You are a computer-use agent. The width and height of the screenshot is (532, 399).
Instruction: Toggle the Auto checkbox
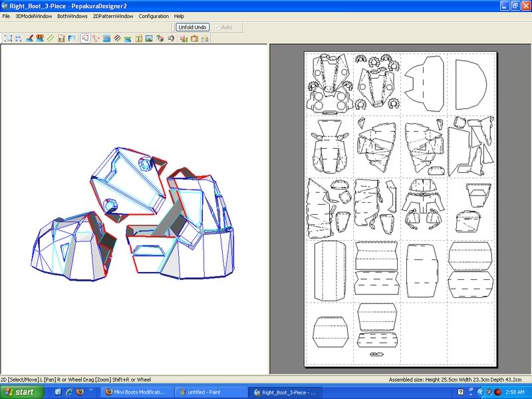point(223,27)
